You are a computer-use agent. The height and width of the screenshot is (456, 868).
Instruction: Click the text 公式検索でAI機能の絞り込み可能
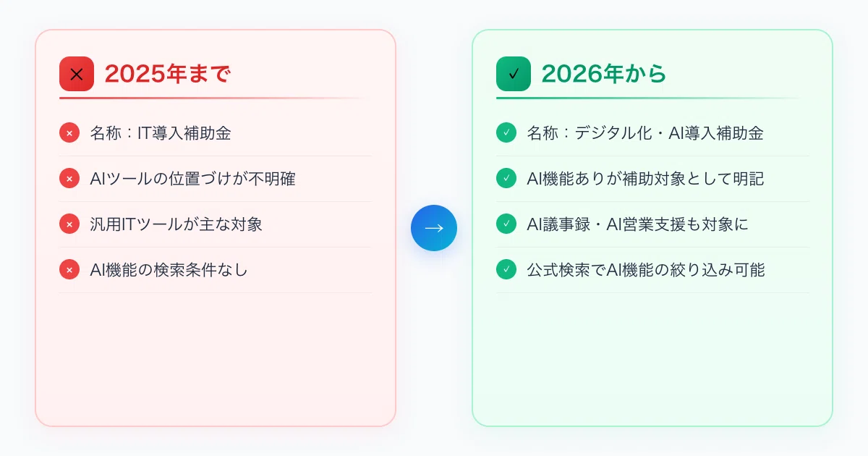pos(646,270)
